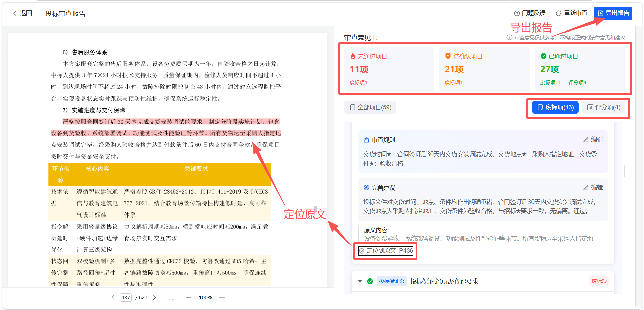Expand the 投标保证金 item triangle
Viewport: 644px width, 310px height.
[360, 281]
